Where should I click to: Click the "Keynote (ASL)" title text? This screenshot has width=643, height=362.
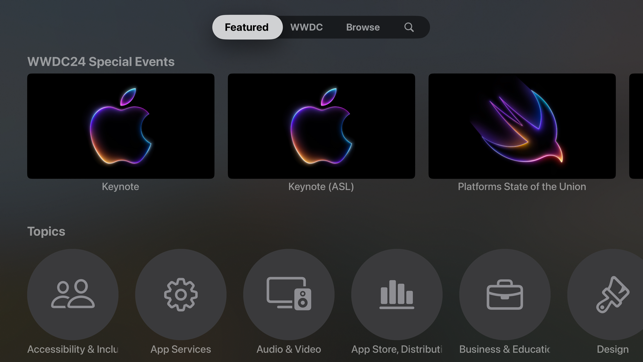pyautogui.click(x=321, y=187)
